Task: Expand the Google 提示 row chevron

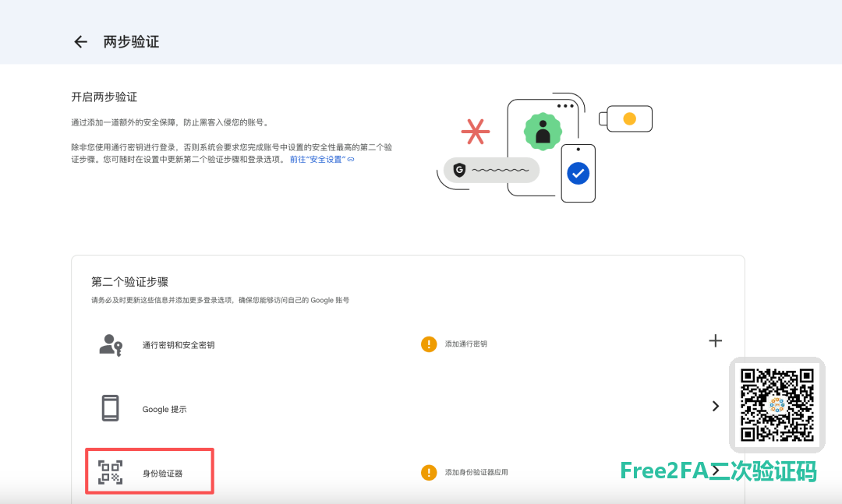Action: pos(715,407)
